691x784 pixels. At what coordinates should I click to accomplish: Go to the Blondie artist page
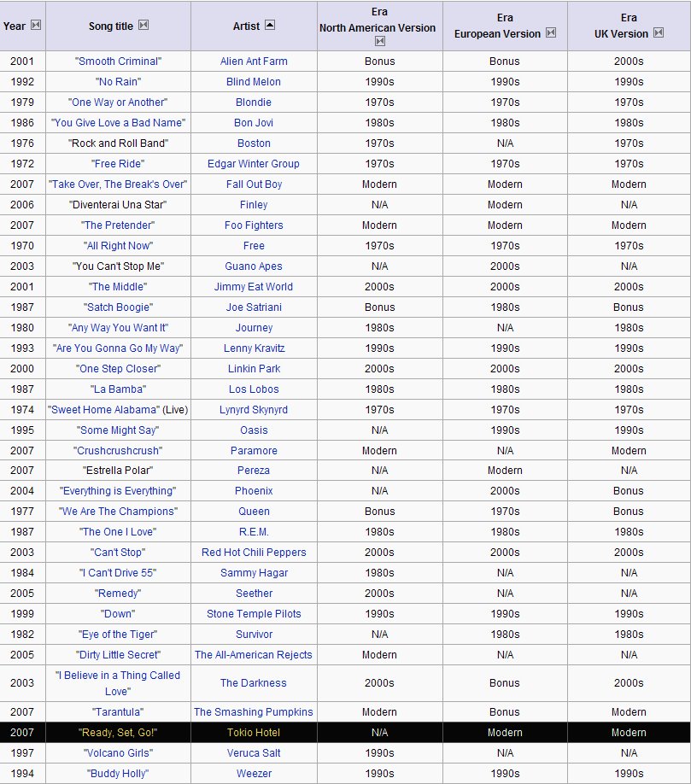(254, 102)
